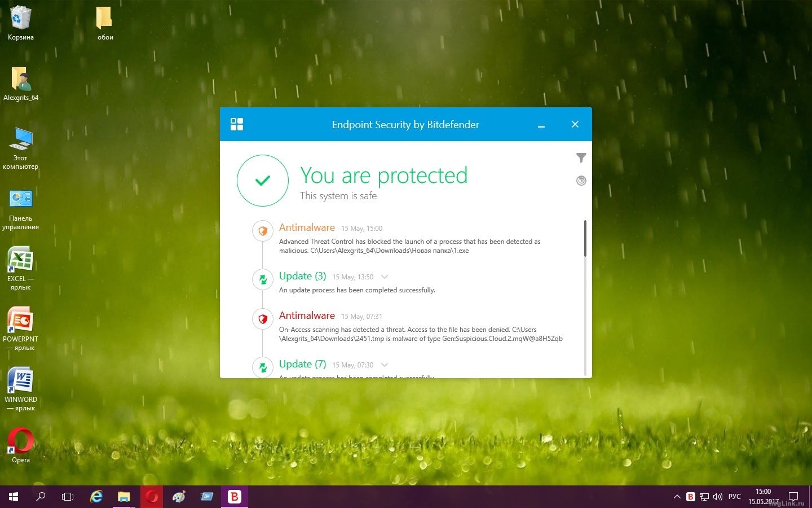This screenshot has height=508, width=812.
Task: Click the scan target icon below the filter
Action: pyautogui.click(x=581, y=181)
